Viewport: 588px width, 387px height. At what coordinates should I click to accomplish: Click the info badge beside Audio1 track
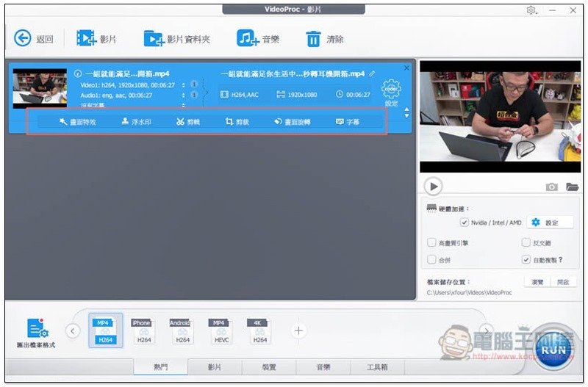[194, 95]
